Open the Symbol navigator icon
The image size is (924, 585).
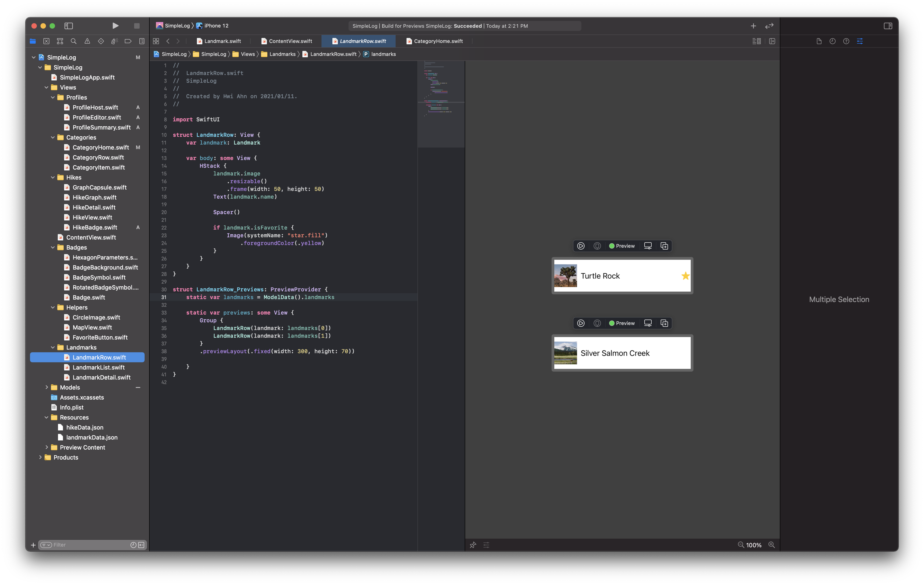point(60,41)
